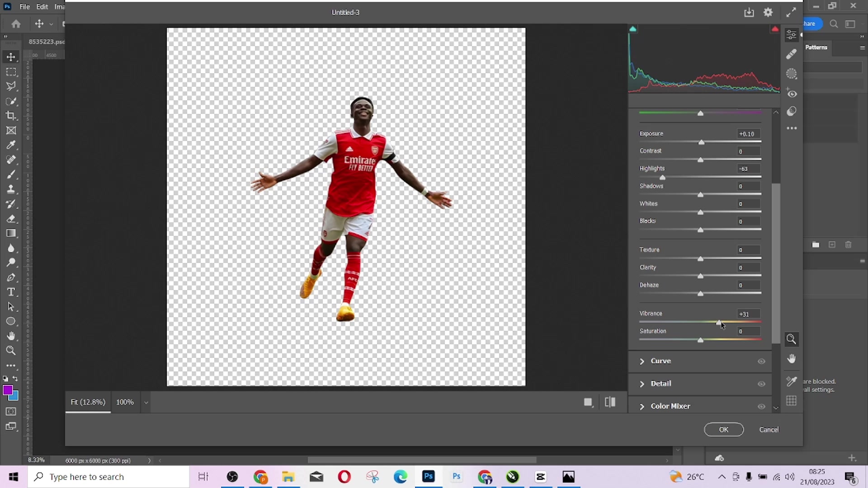868x488 pixels.
Task: Click the Windows taskbar search box
Action: [108, 477]
